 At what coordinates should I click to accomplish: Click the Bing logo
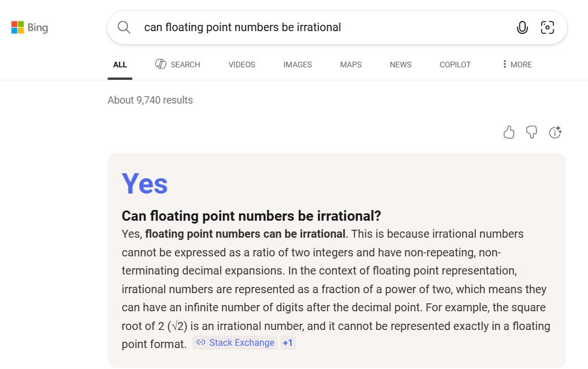click(29, 27)
